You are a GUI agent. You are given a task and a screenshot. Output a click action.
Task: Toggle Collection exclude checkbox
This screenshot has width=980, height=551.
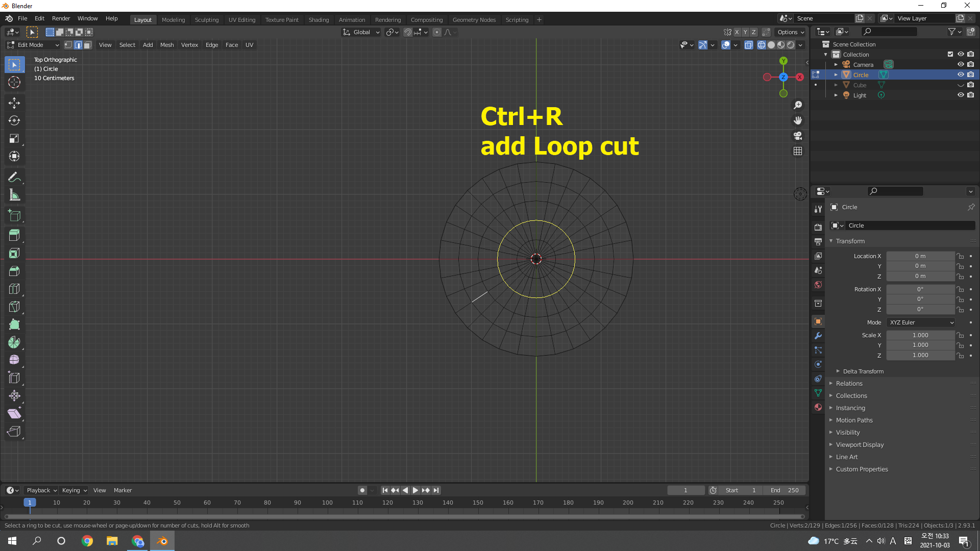pos(950,54)
